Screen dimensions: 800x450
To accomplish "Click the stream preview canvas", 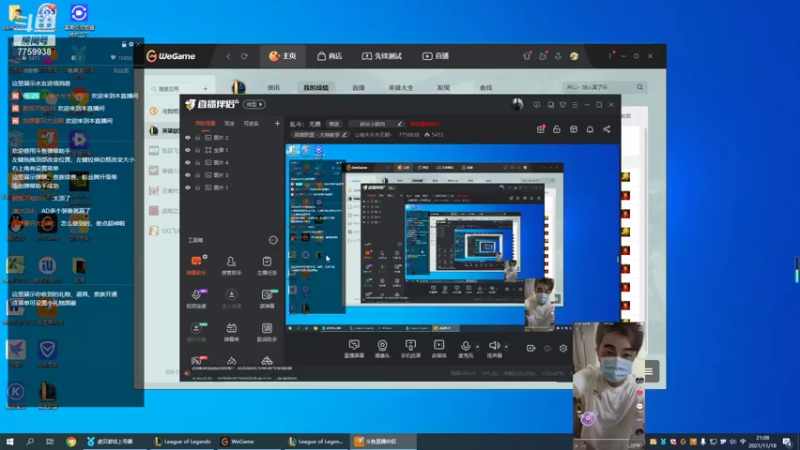I will click(x=452, y=238).
